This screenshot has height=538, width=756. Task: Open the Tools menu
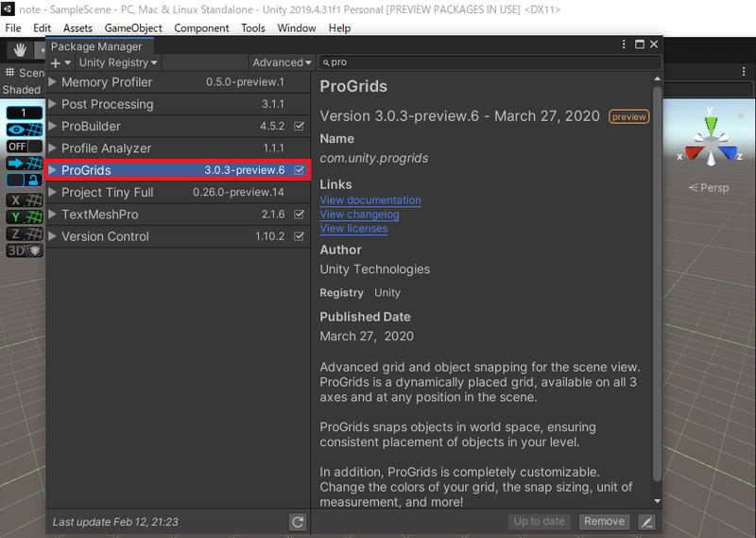253,28
